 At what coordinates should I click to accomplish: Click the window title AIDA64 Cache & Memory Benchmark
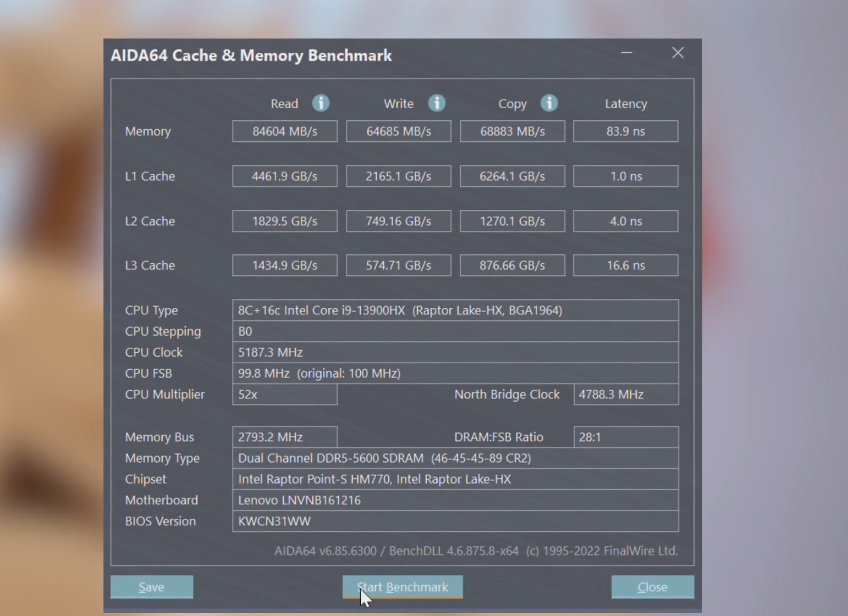tap(251, 56)
